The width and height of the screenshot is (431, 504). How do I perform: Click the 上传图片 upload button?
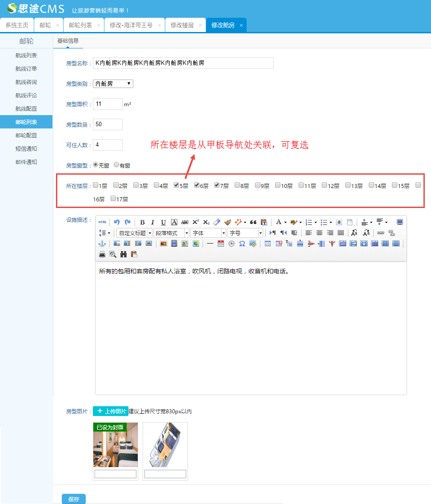tap(111, 412)
